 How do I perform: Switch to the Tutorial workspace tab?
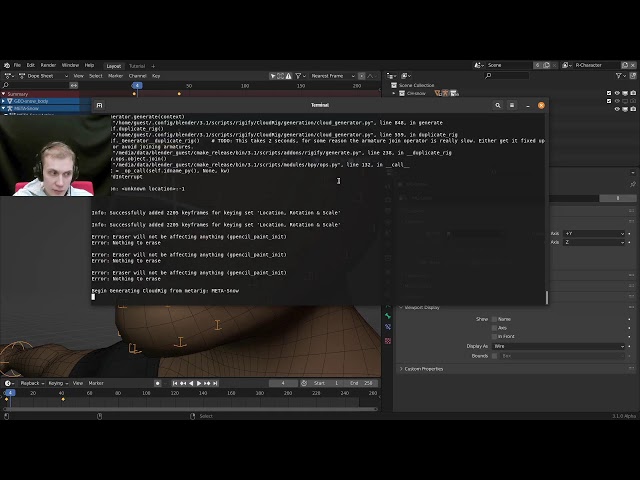[x=137, y=66]
